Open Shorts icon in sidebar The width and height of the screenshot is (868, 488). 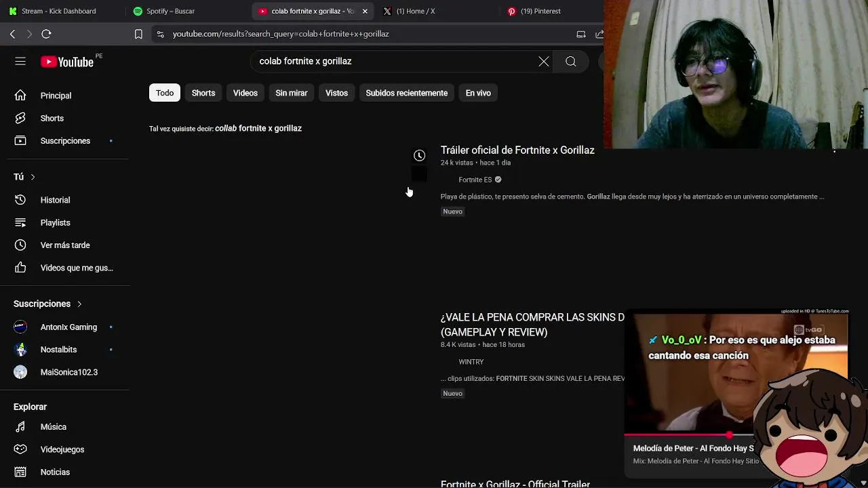coord(20,118)
